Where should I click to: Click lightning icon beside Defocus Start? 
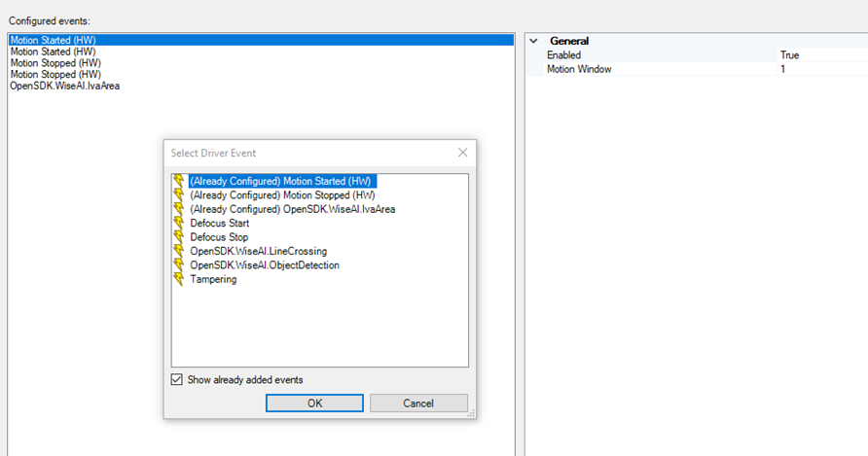(179, 223)
